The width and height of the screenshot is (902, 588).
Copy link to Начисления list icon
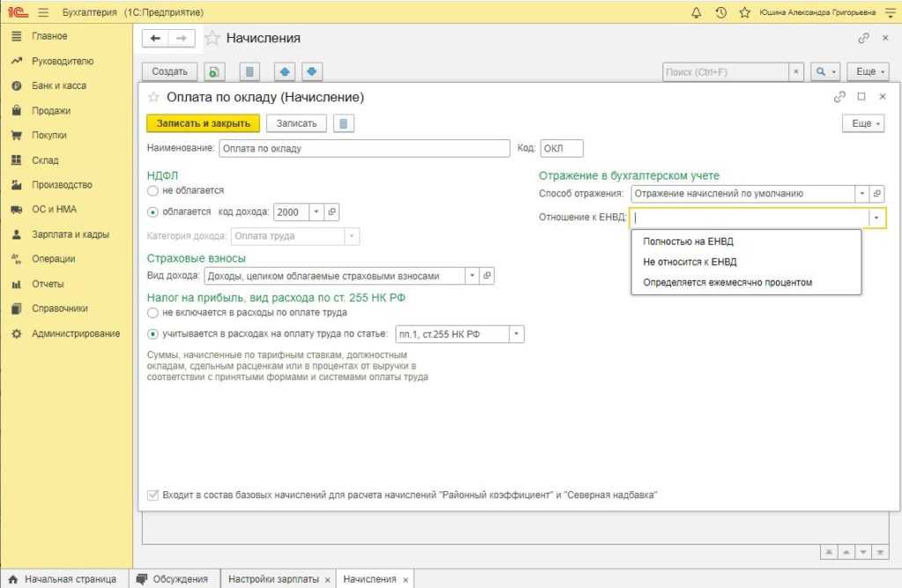pos(863,38)
